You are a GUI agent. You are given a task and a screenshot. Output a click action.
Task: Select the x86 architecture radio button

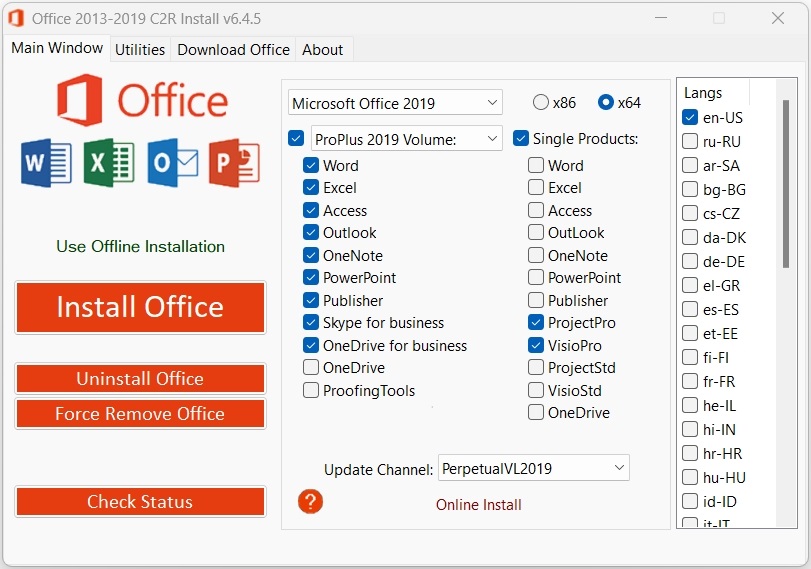(540, 102)
